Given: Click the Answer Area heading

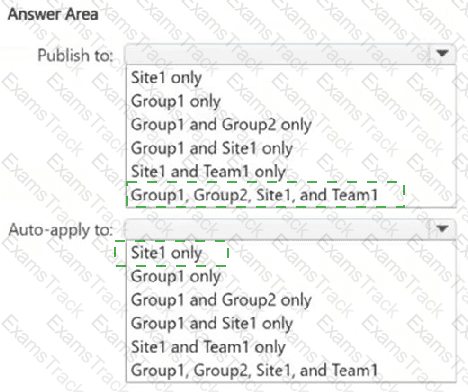Looking at the screenshot, I should click(x=53, y=14).
